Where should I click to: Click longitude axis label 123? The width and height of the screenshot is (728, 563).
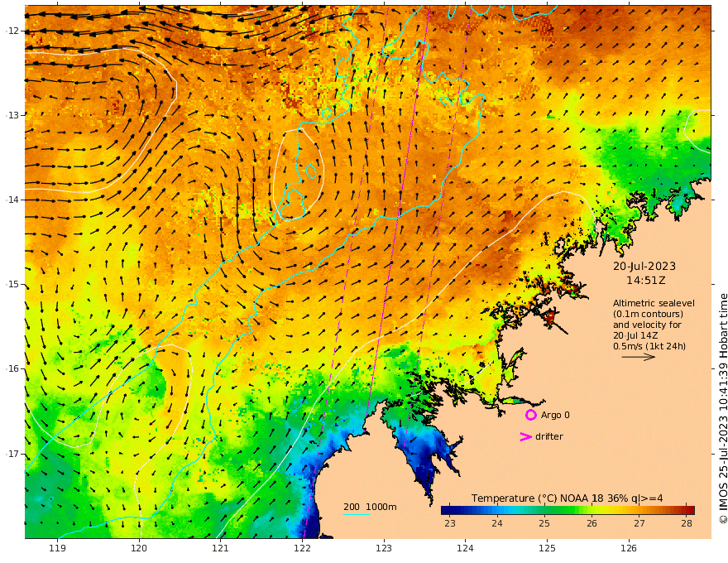click(384, 549)
